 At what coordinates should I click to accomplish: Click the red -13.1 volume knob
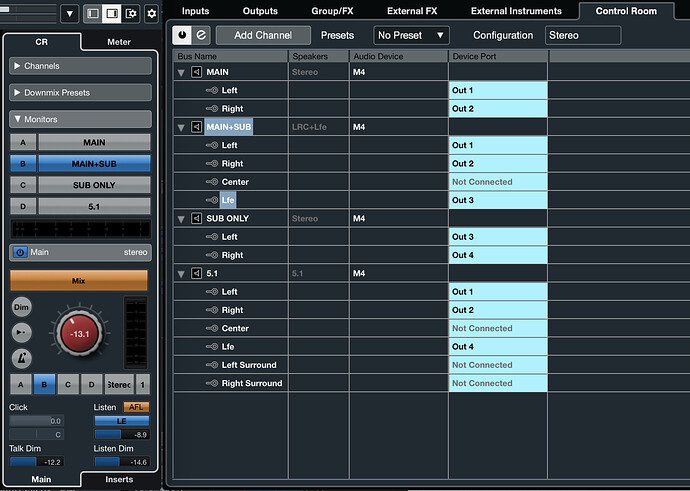tap(79, 334)
